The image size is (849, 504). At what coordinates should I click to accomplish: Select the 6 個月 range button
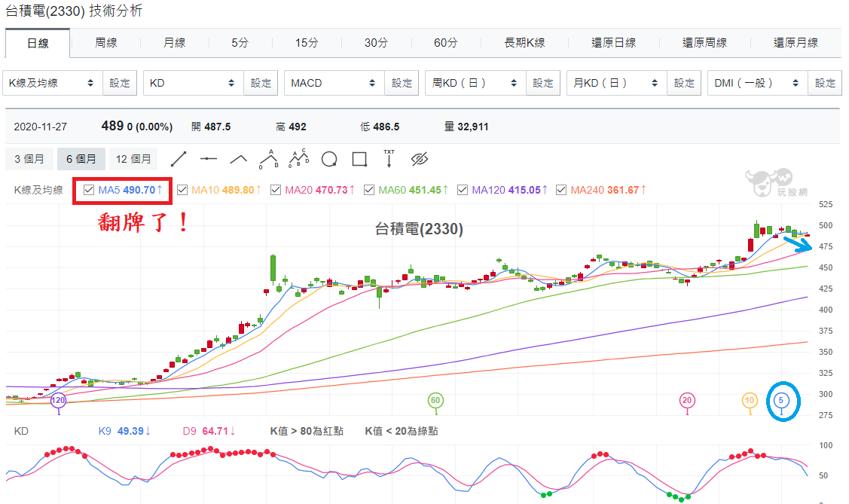[81, 159]
